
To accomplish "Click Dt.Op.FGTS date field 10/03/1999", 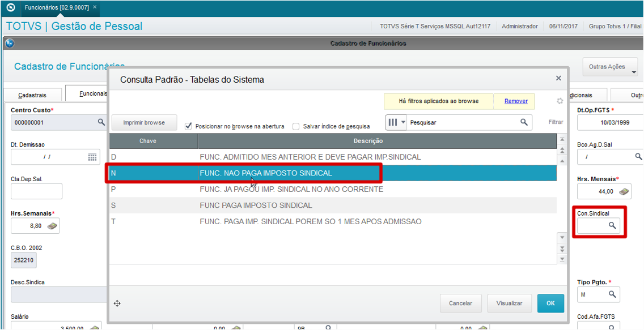I will coord(611,122).
